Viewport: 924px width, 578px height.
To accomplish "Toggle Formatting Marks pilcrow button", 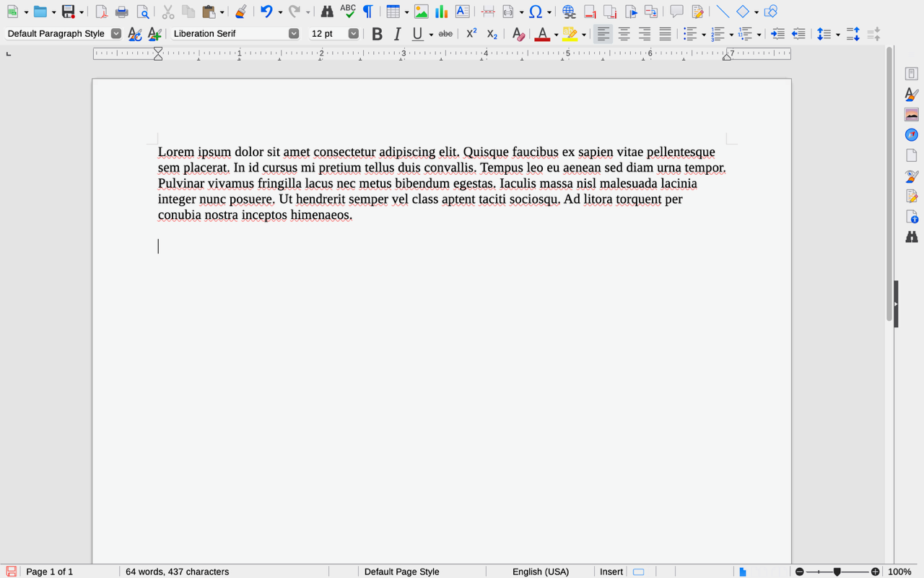I will [x=368, y=12].
